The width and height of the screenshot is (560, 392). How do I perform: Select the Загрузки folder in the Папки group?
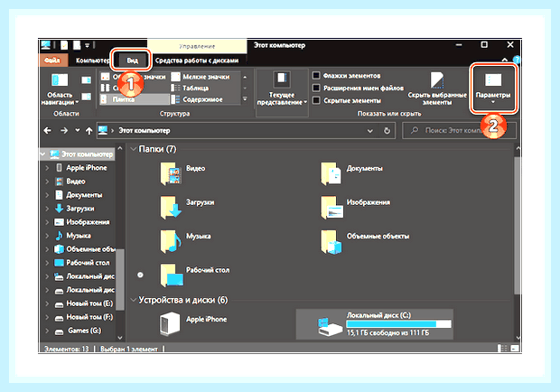tap(188, 208)
